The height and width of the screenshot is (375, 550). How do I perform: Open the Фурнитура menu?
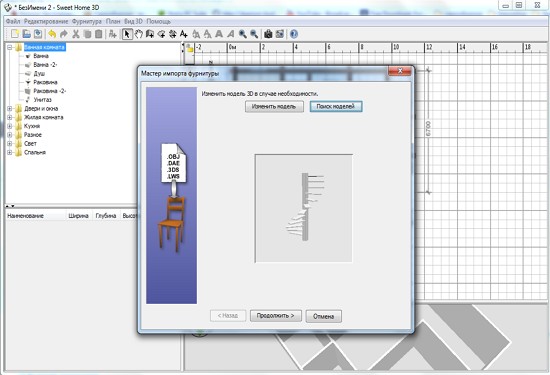(87, 21)
